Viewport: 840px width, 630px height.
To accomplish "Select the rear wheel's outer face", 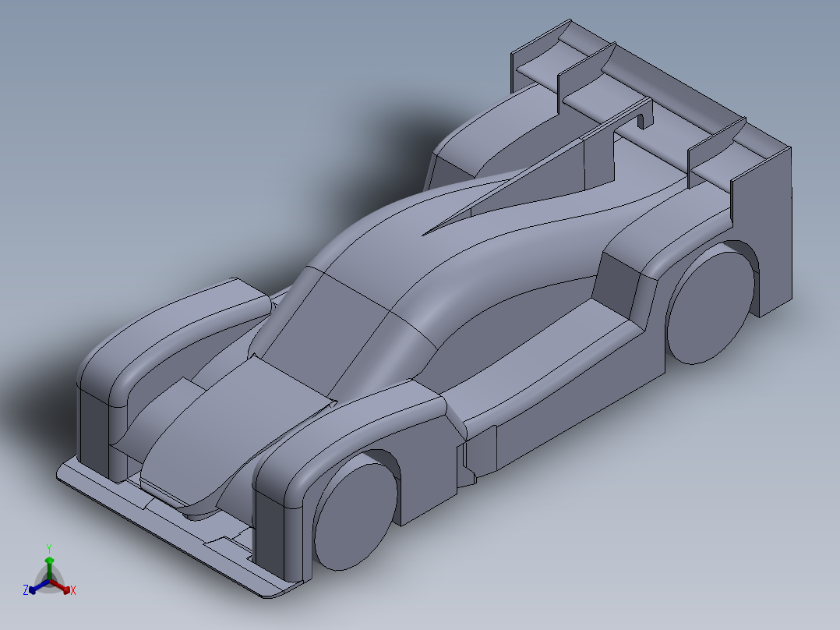I will pos(711,307).
